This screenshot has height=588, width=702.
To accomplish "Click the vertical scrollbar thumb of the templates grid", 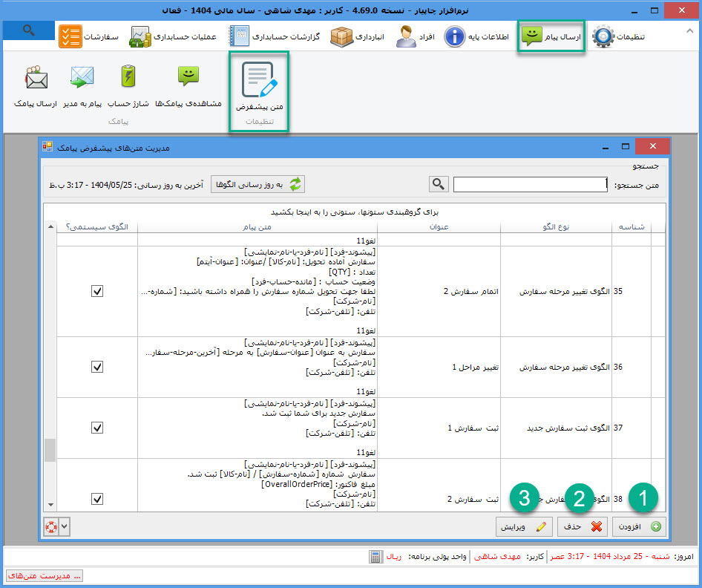I will [x=50, y=449].
